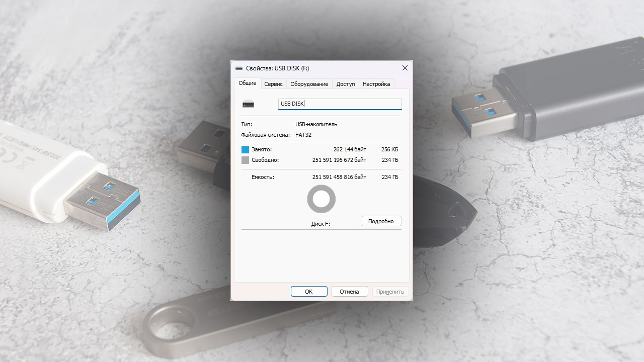Click the Файловая система label
This screenshot has height=362, width=644.
pos(266,135)
